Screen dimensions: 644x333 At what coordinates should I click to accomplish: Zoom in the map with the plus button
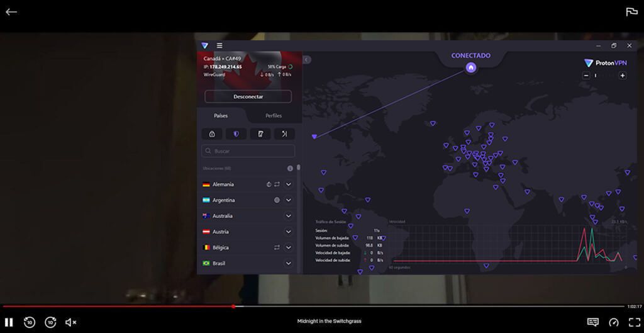click(x=623, y=76)
